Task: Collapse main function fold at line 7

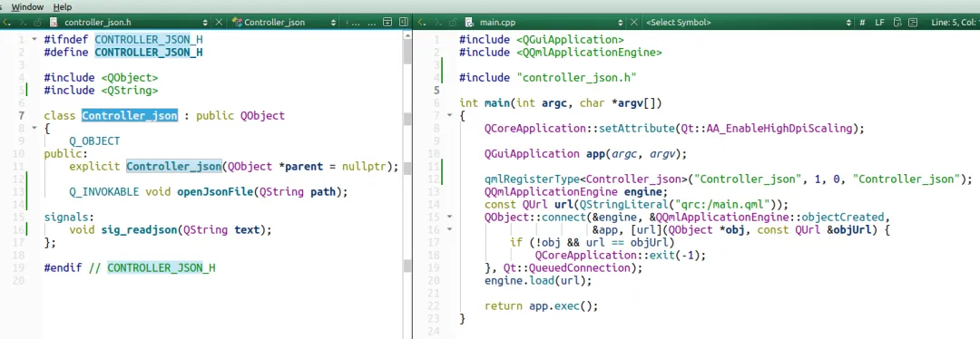Action: tap(449, 115)
